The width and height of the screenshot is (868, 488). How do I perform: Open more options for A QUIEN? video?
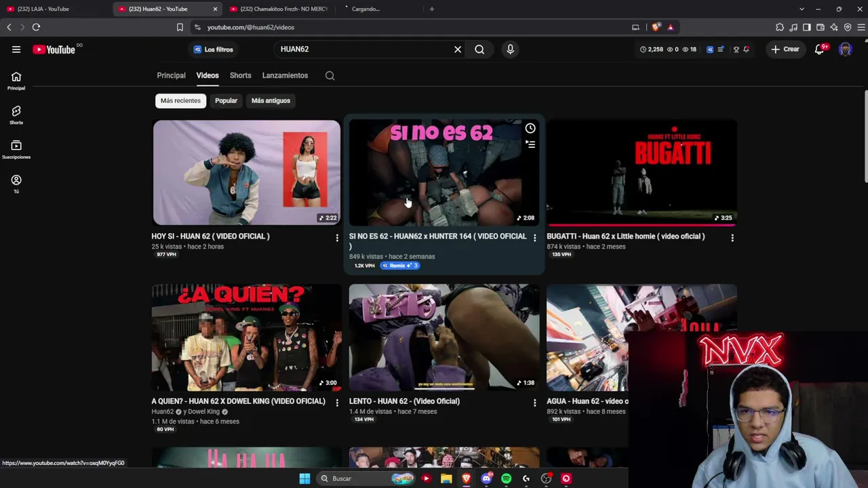point(337,403)
